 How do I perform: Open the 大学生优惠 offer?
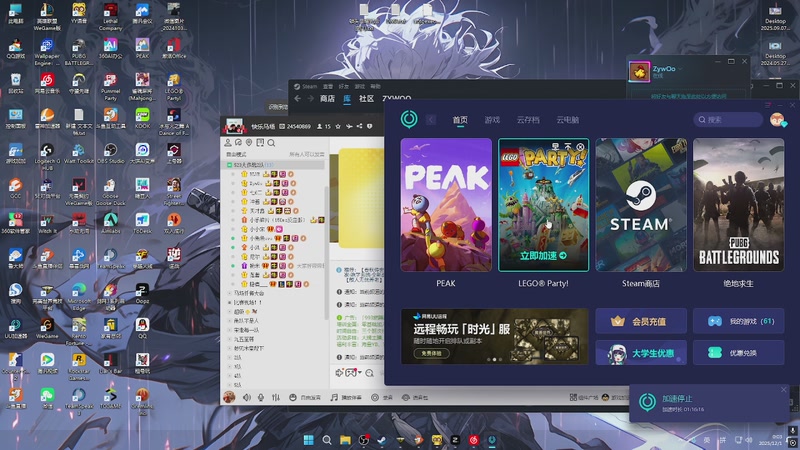tap(641, 353)
